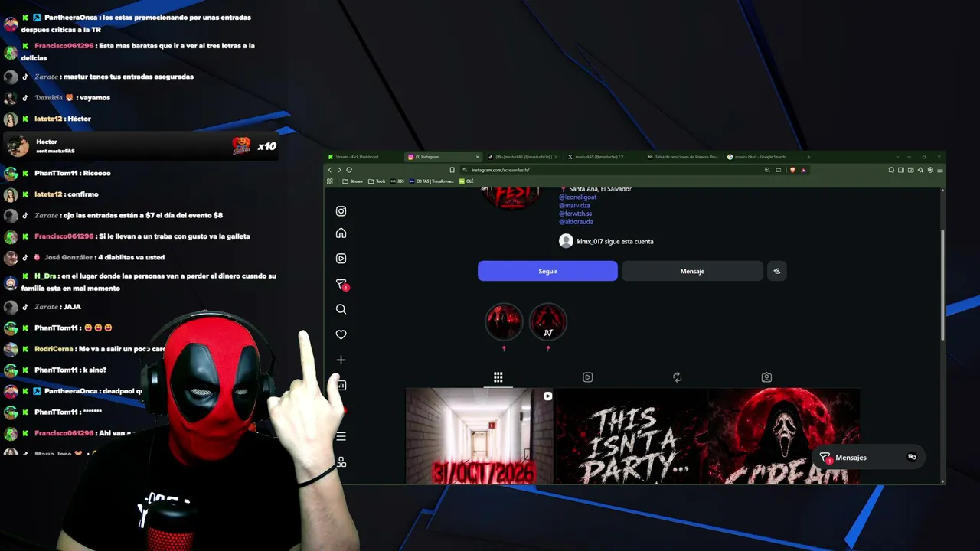Click the Instagram page vertical scrollbar
Screen dimensions: 980x551
pyautogui.click(x=942, y=285)
